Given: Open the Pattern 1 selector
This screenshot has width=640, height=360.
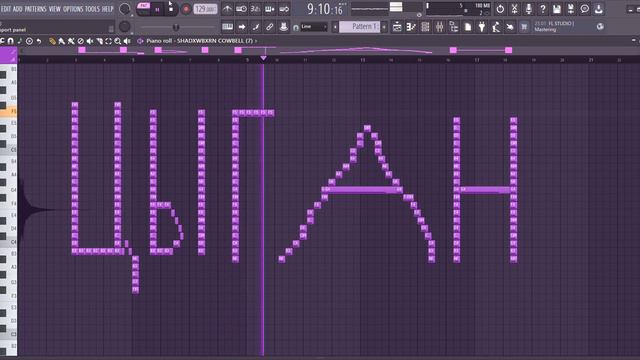Looking at the screenshot, I should pos(360,27).
